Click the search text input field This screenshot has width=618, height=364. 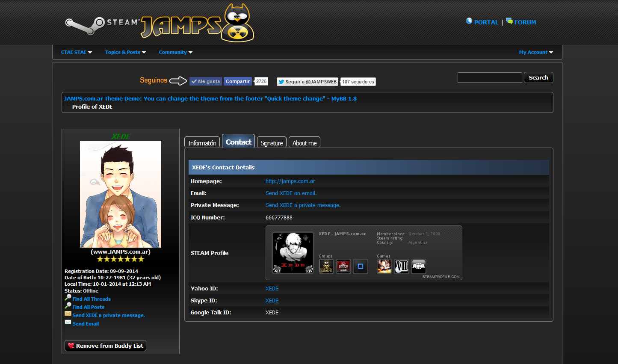click(490, 77)
